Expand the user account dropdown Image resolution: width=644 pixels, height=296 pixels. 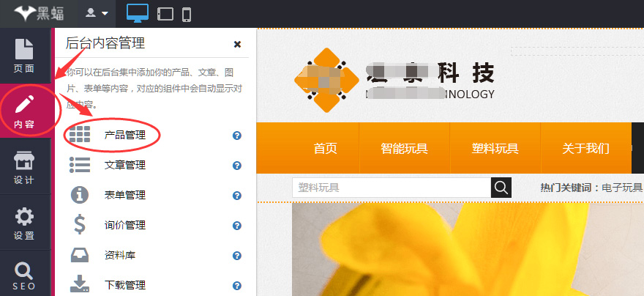[x=97, y=13]
